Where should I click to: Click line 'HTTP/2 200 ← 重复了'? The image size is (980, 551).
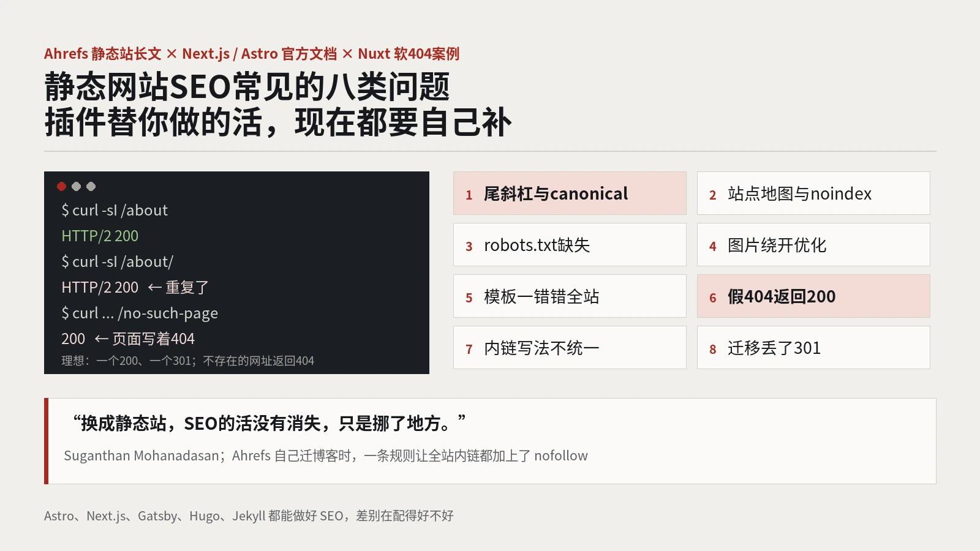135,287
